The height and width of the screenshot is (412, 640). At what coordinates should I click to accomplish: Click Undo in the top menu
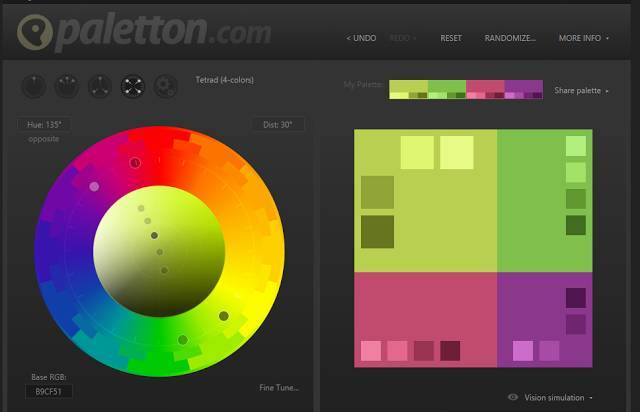click(361, 38)
